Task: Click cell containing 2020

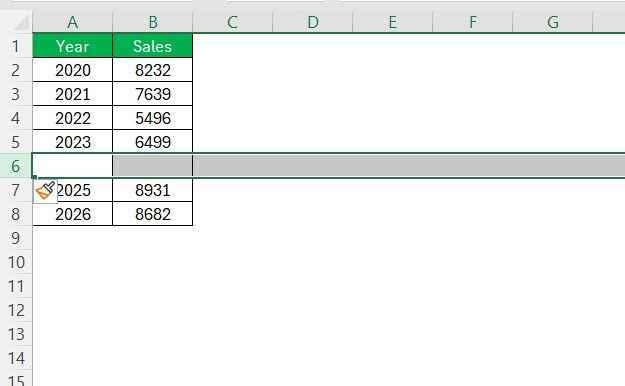Action: 73,70
